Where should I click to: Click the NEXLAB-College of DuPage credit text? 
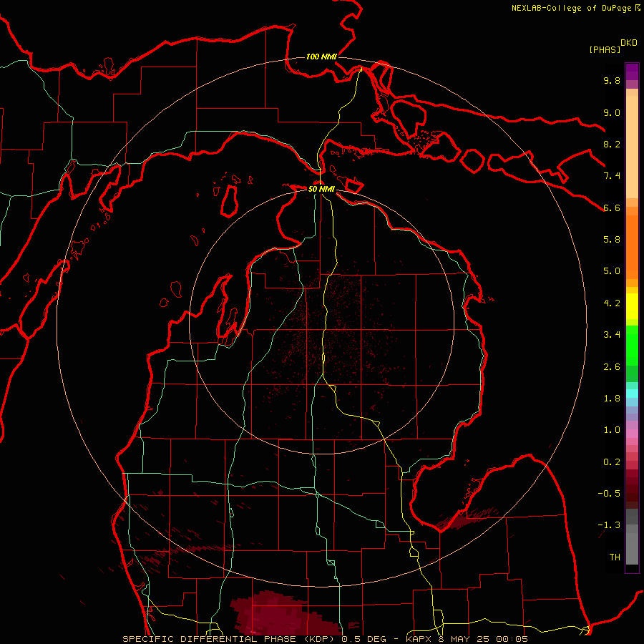point(572,8)
